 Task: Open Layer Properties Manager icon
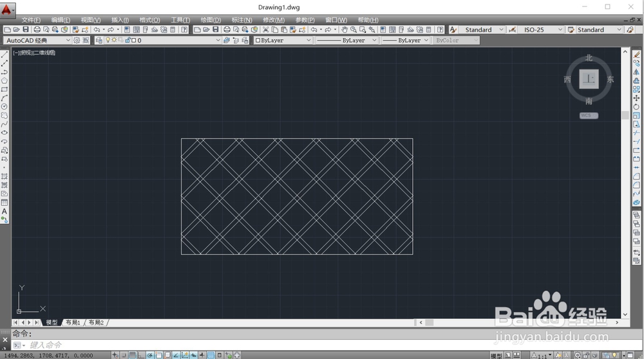point(99,40)
